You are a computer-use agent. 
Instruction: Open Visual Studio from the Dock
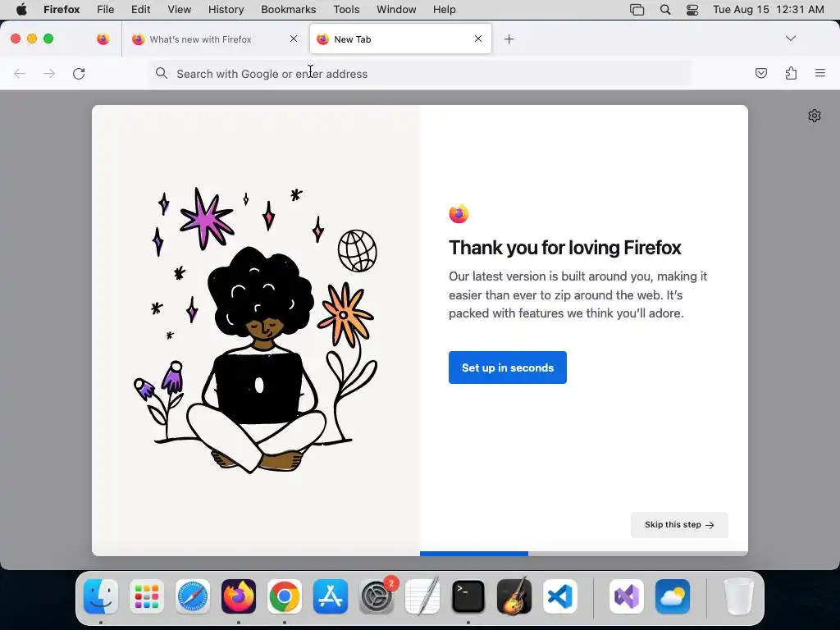[626, 596]
